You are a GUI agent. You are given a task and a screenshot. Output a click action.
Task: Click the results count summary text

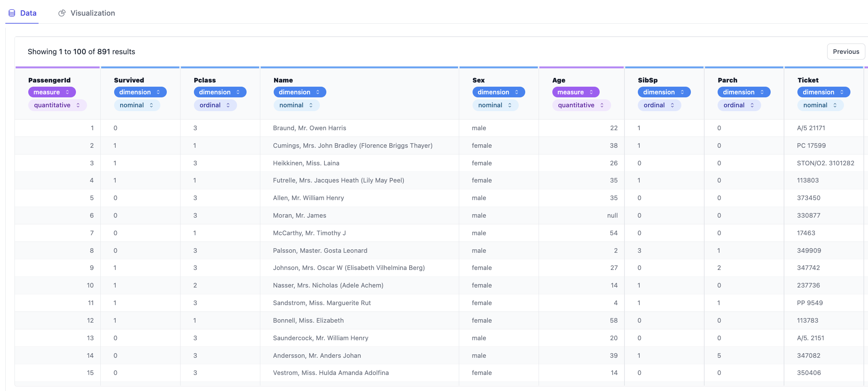point(81,52)
